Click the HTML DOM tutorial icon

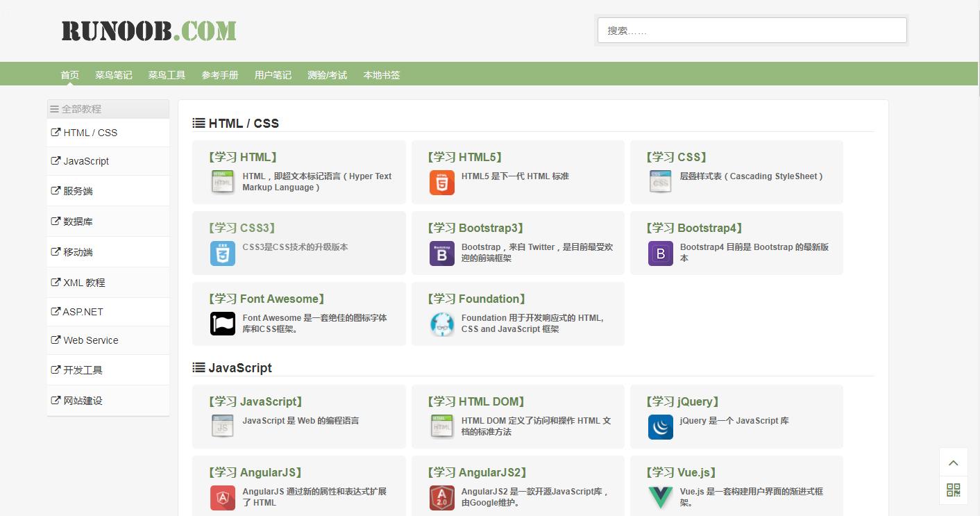[442, 426]
